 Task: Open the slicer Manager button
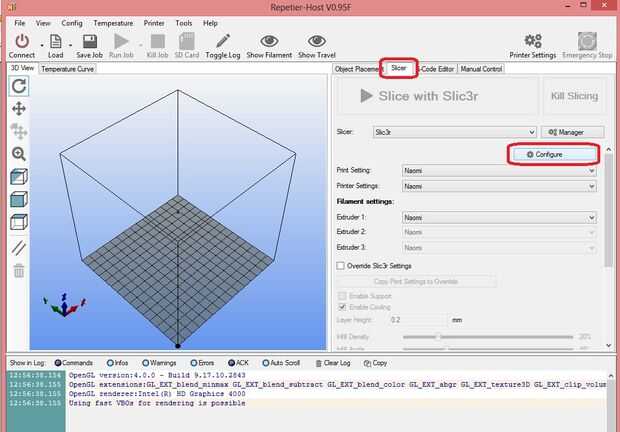[572, 132]
